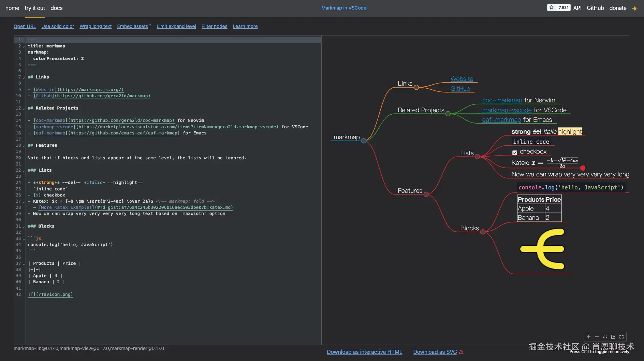Click the highlighted yellow 'highlight' text
The height and width of the screenshot is (361, 644).
(x=570, y=131)
